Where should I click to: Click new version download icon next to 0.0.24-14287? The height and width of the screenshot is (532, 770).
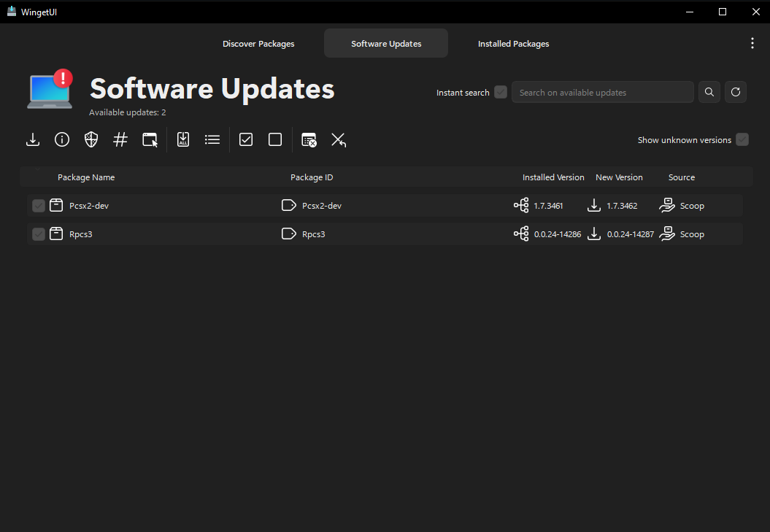point(594,234)
